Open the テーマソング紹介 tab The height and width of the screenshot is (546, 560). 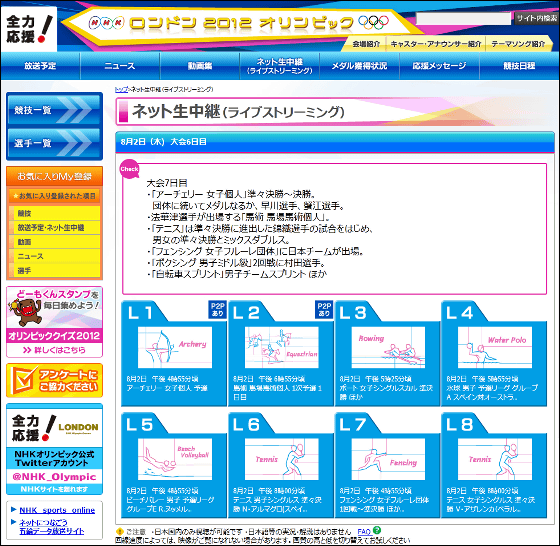[518, 44]
